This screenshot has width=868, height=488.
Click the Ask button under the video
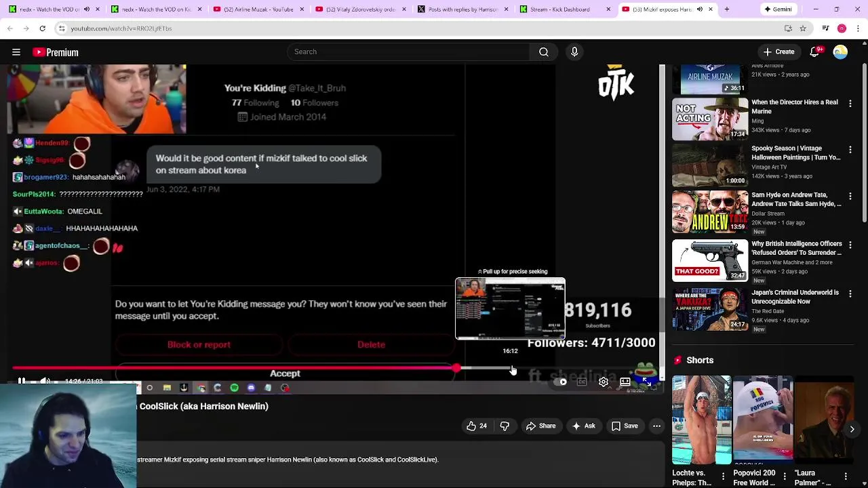[x=583, y=426]
